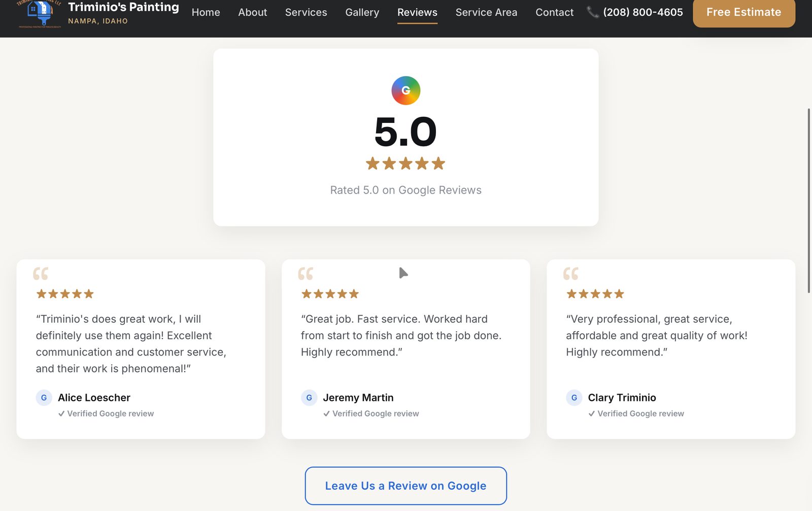
Task: Click the large 5.0 rating score
Action: click(x=405, y=132)
